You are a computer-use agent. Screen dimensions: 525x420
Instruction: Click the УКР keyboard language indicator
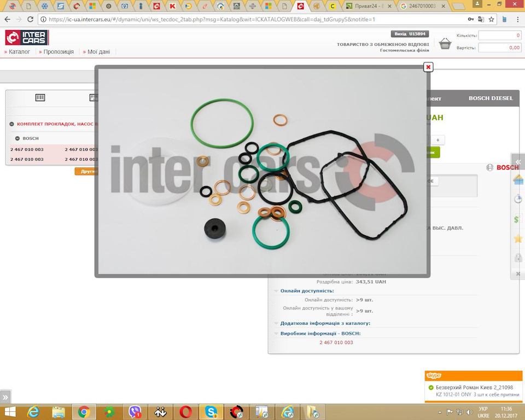click(x=483, y=409)
